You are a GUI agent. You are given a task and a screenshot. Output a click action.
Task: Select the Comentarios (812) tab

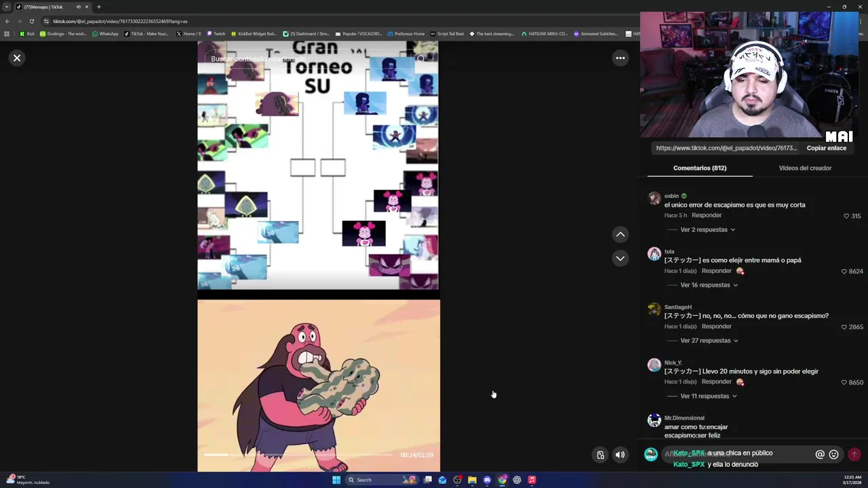tap(700, 168)
